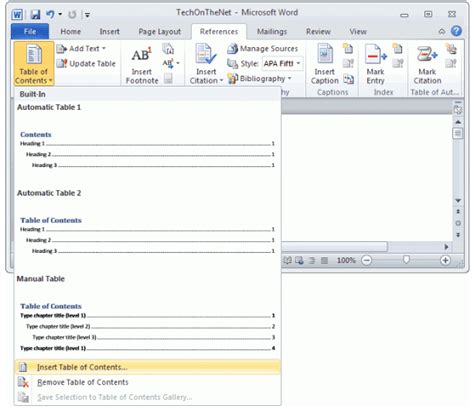
Task: Switch to Web Layout view
Action: pyautogui.click(x=299, y=260)
